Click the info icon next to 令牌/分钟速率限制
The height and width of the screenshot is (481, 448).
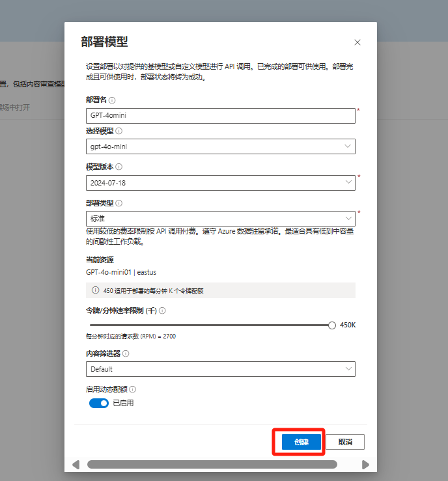point(162,310)
